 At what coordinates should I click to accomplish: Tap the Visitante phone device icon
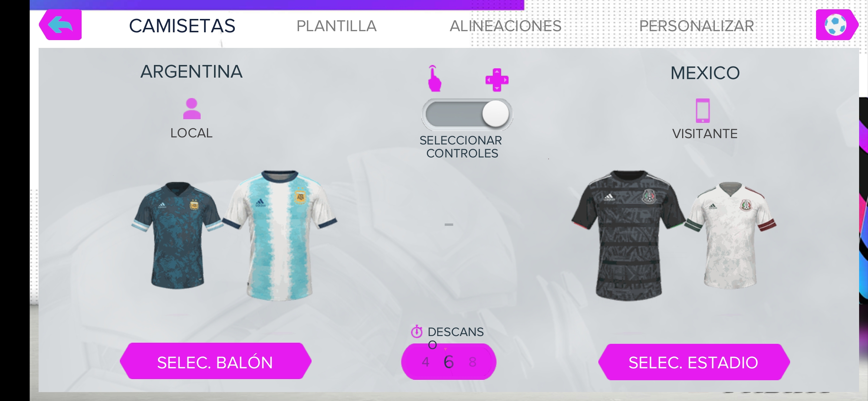click(703, 110)
